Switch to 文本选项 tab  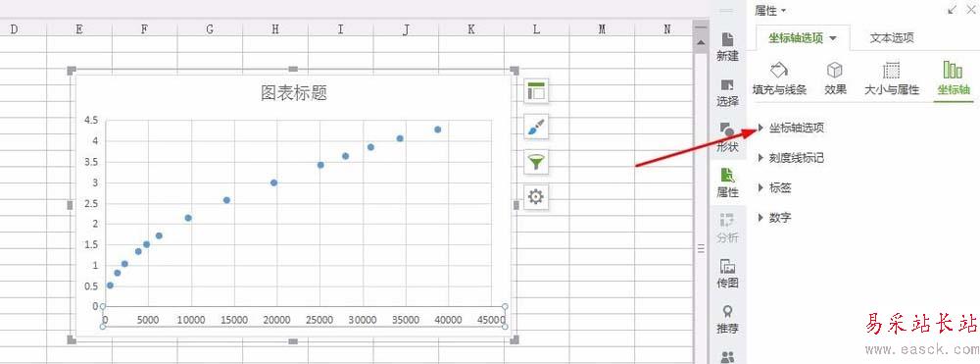click(892, 38)
